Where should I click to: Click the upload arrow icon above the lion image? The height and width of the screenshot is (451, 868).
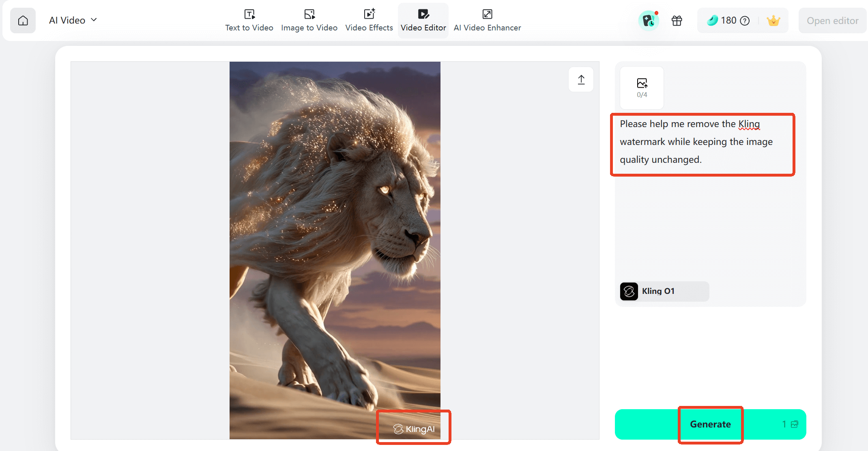pyautogui.click(x=581, y=79)
